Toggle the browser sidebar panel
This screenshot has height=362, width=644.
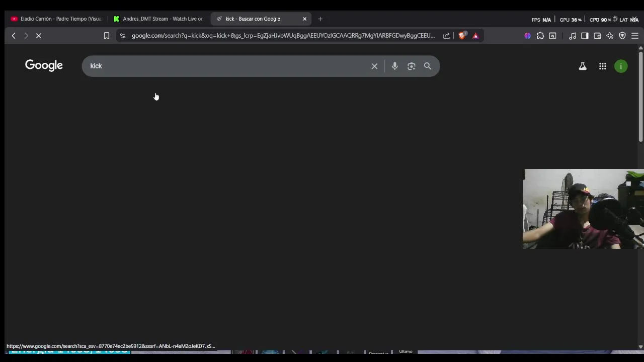tap(585, 36)
